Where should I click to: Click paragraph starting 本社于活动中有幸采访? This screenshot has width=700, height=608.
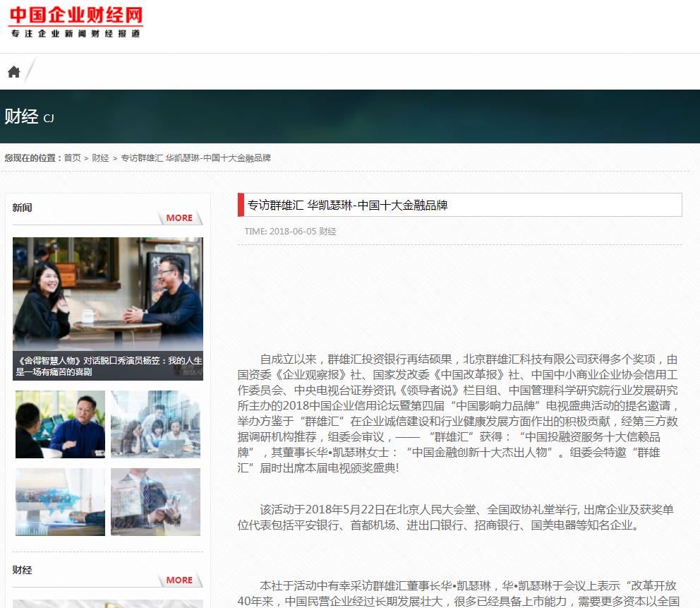point(459,593)
